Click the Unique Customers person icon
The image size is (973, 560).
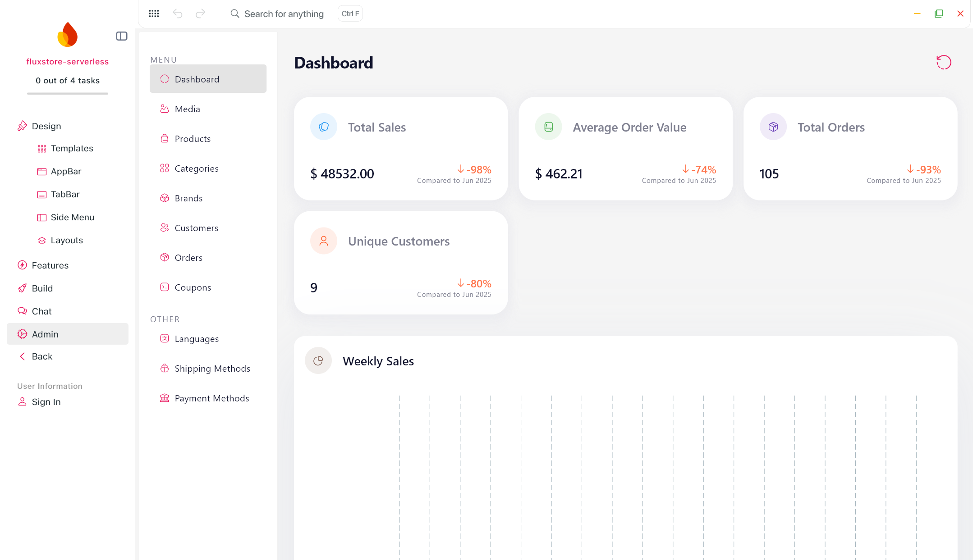[323, 241]
